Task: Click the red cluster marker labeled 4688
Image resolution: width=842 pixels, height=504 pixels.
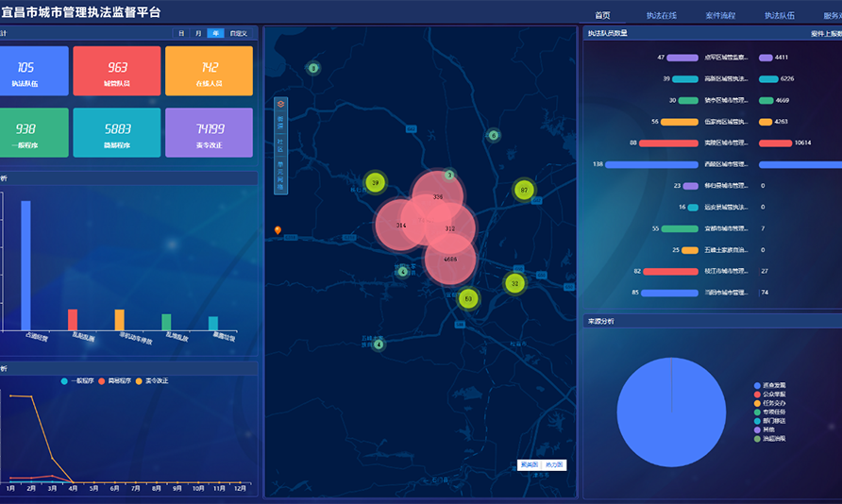Action: coord(450,259)
